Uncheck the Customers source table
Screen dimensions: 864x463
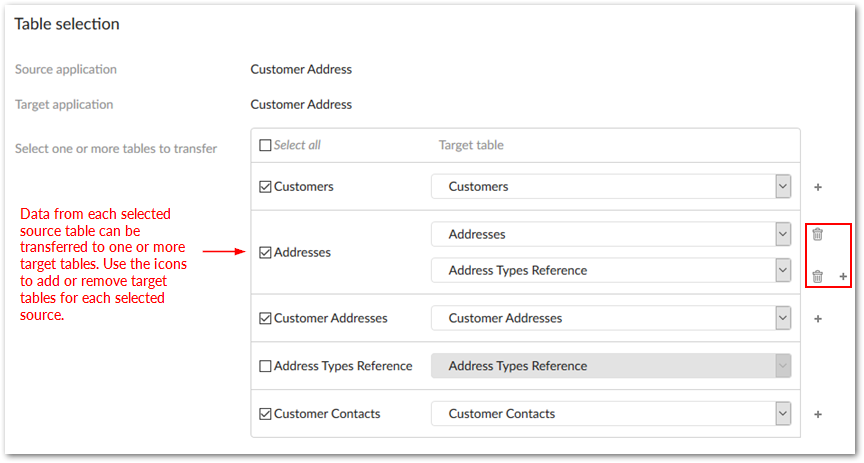265,187
